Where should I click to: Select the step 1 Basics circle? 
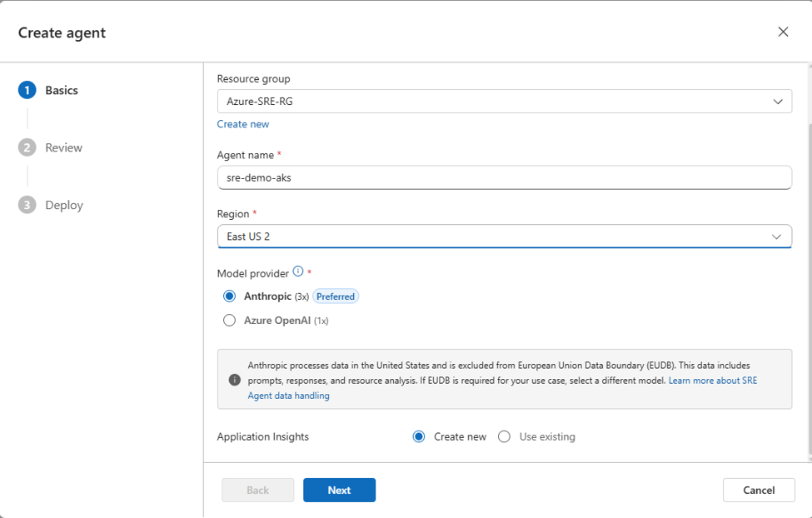tap(27, 90)
